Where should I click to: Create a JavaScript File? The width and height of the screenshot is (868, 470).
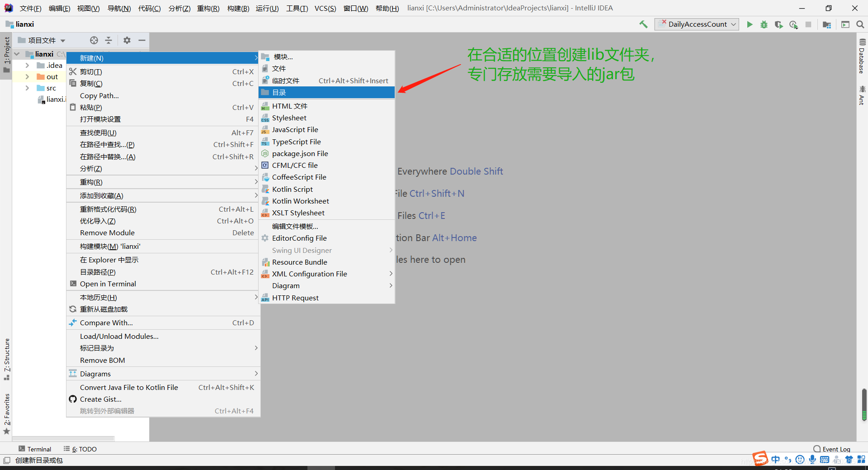coord(327,130)
